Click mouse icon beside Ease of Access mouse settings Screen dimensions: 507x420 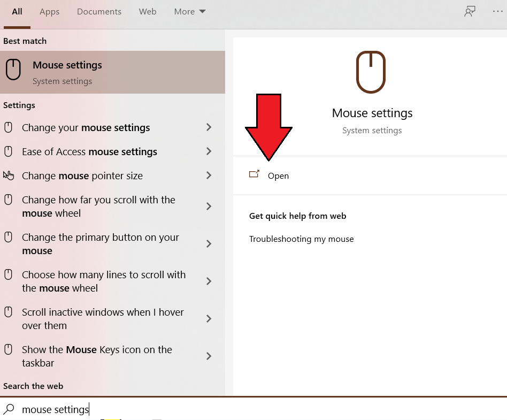9,151
